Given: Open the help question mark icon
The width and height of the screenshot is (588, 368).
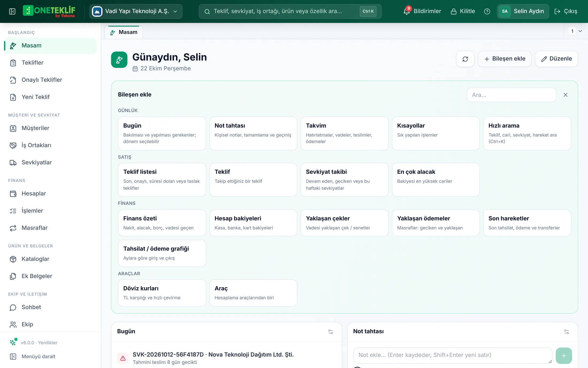Looking at the screenshot, I should [x=487, y=11].
